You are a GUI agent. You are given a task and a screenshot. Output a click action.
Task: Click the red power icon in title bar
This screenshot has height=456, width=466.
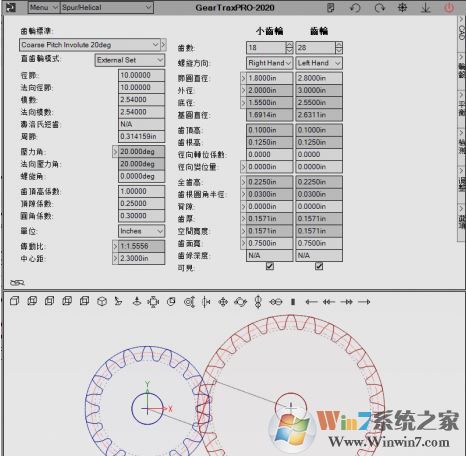[x=449, y=7]
